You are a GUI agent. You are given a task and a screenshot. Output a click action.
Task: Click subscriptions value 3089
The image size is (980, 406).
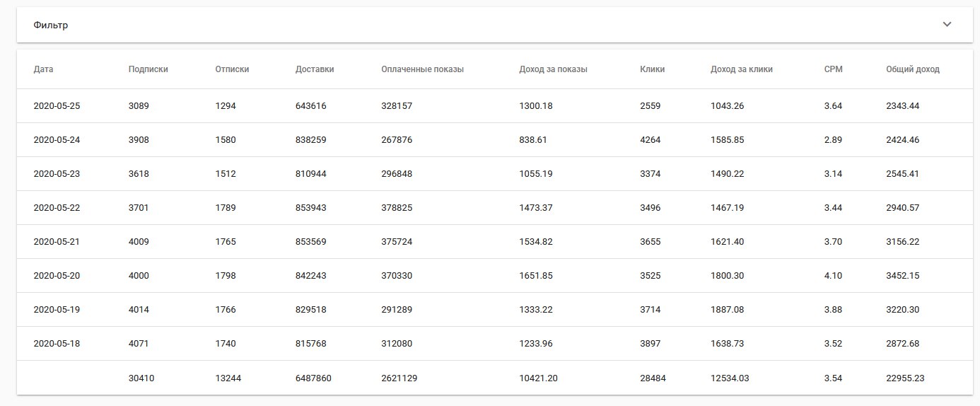[139, 106]
